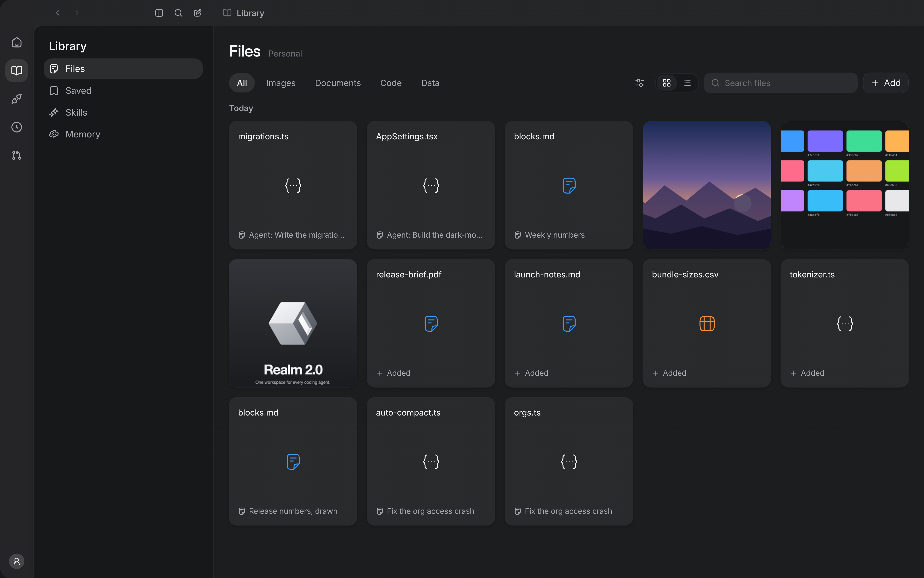Image resolution: width=924 pixels, height=578 pixels.
Task: Click the 'Today' section heading
Action: tap(241, 108)
